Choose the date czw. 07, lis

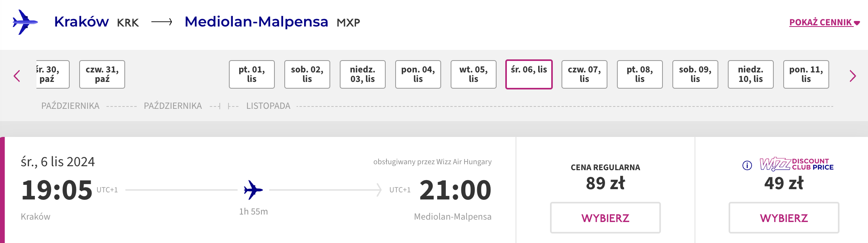click(x=584, y=74)
